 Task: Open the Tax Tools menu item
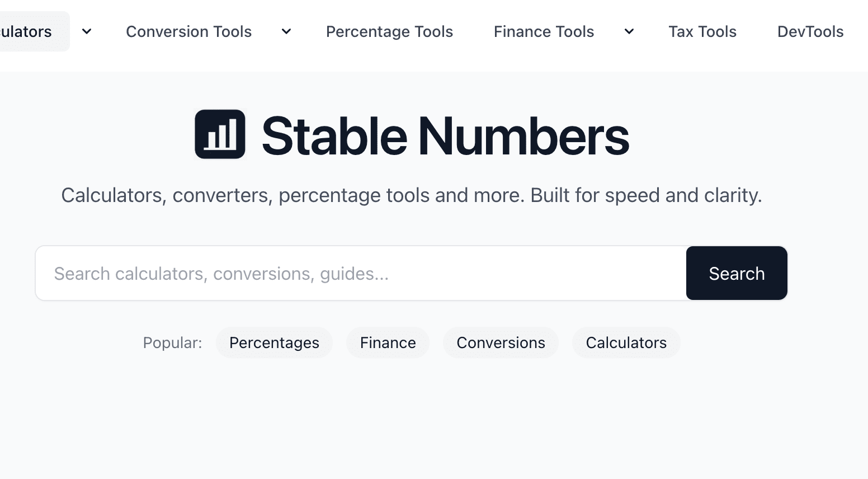pos(702,31)
